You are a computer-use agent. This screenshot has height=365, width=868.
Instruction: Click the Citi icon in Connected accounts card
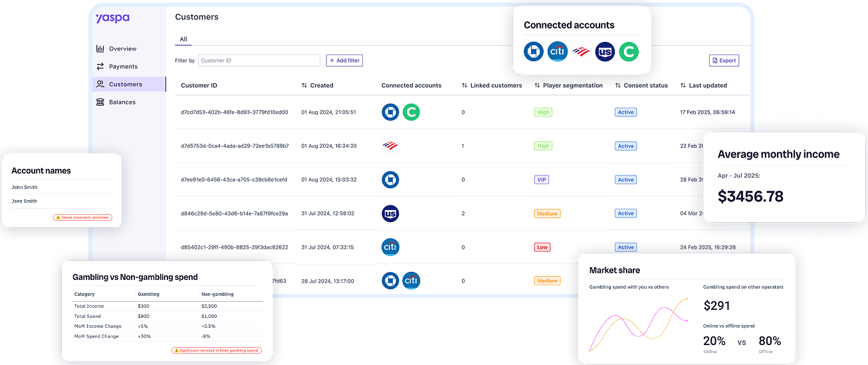tap(557, 52)
